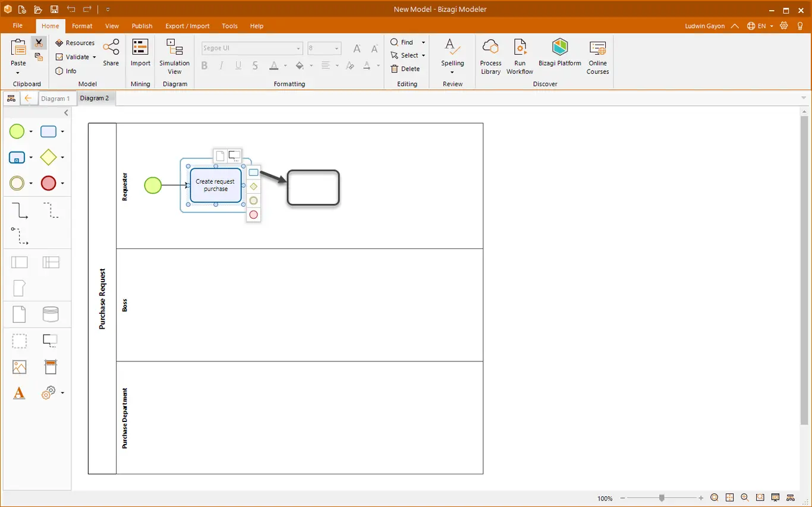
Task: Open Resources in Model group
Action: point(75,43)
